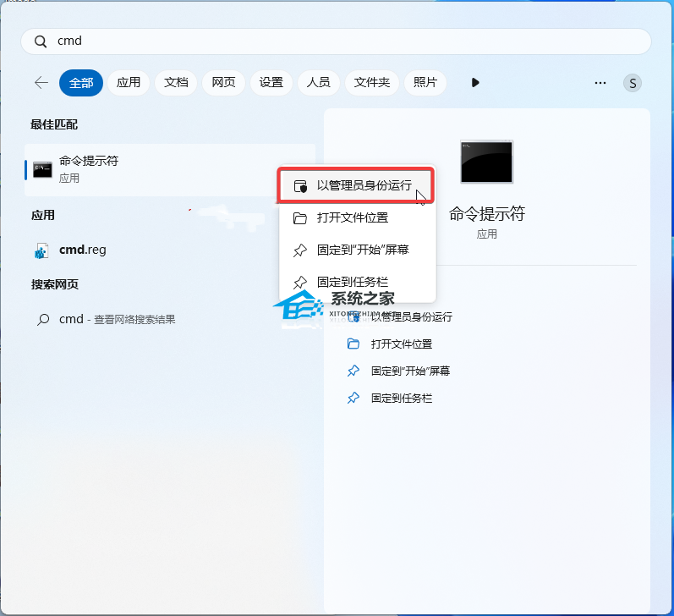Viewport: 674px width, 616px height.
Task: Choose 打开文件位置 in context menu
Action: point(357,217)
